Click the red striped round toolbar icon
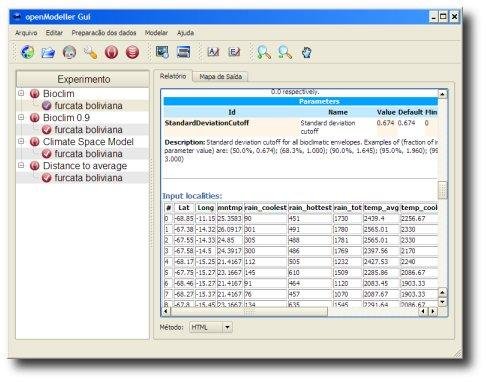Screen dimensions: 486x382 (x=132, y=52)
